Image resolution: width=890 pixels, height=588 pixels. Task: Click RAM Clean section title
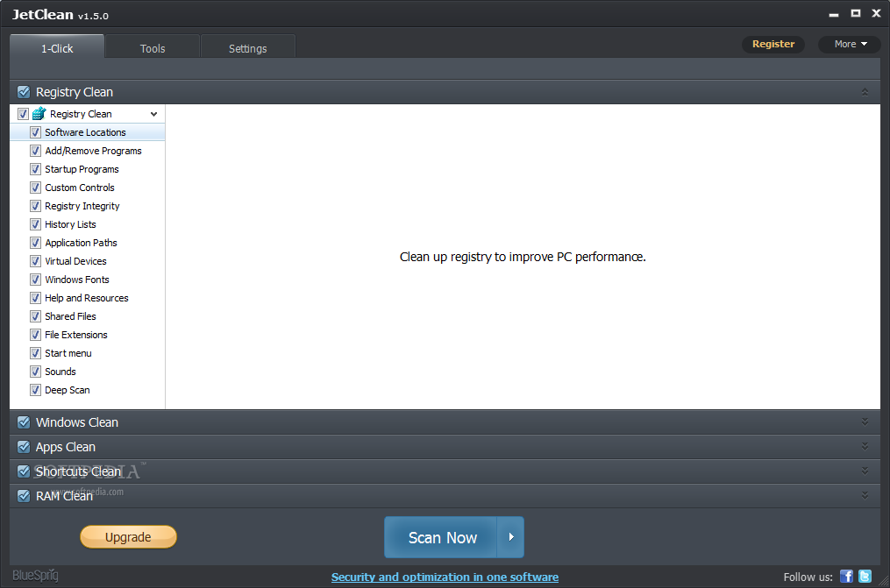[64, 496]
